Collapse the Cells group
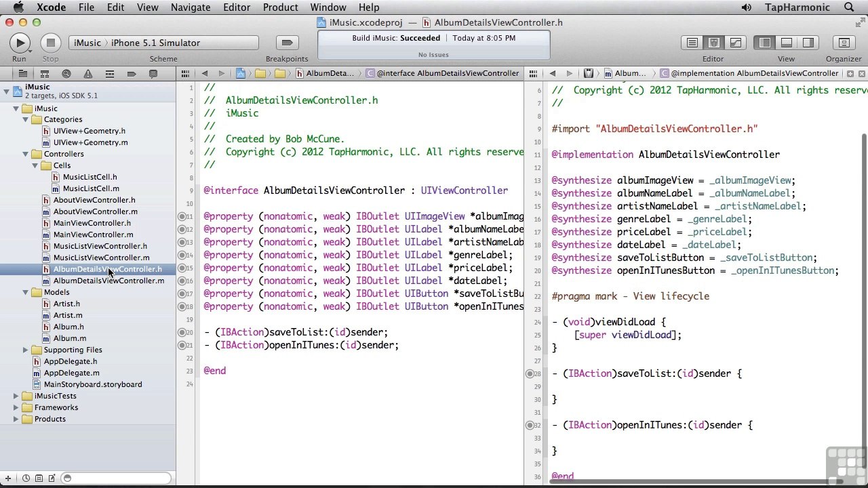The height and width of the screenshot is (488, 868). pos(35,165)
